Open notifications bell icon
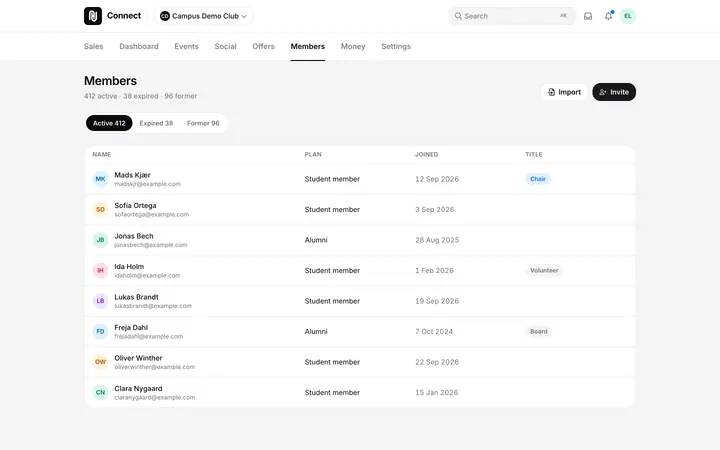The height and width of the screenshot is (450, 720). [x=608, y=16]
